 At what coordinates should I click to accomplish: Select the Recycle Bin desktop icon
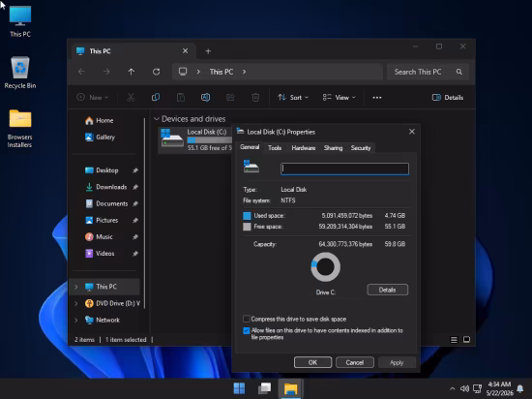pyautogui.click(x=20, y=73)
